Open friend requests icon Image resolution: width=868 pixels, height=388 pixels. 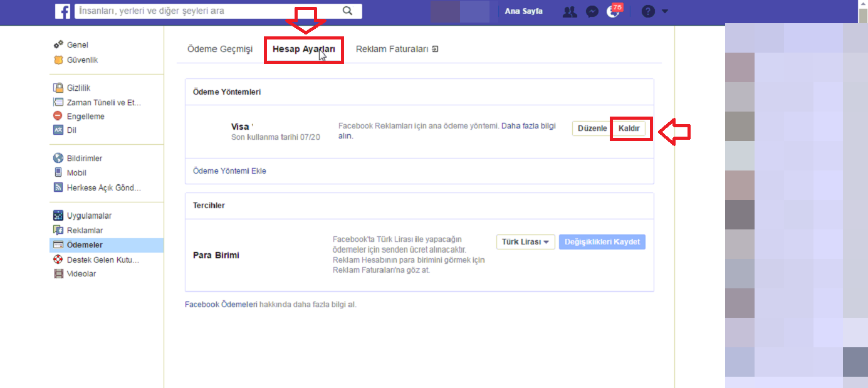[570, 11]
